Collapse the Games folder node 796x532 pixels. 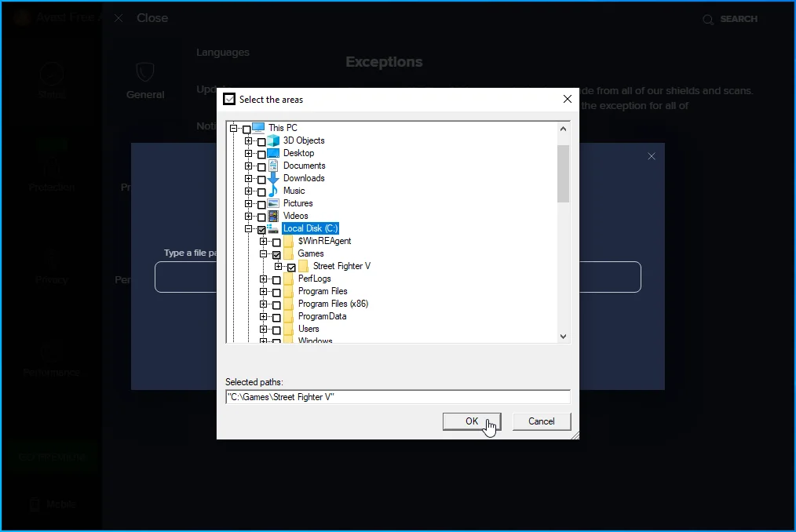point(264,253)
